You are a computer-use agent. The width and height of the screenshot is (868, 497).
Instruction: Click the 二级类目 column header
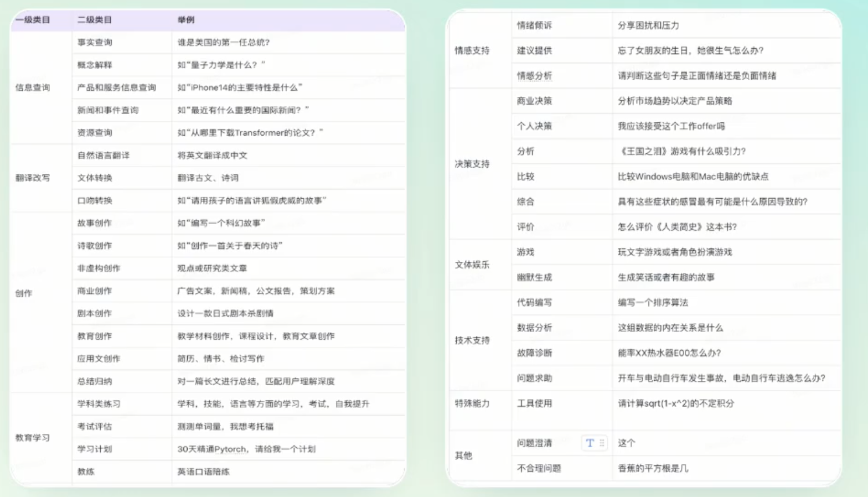[95, 20]
